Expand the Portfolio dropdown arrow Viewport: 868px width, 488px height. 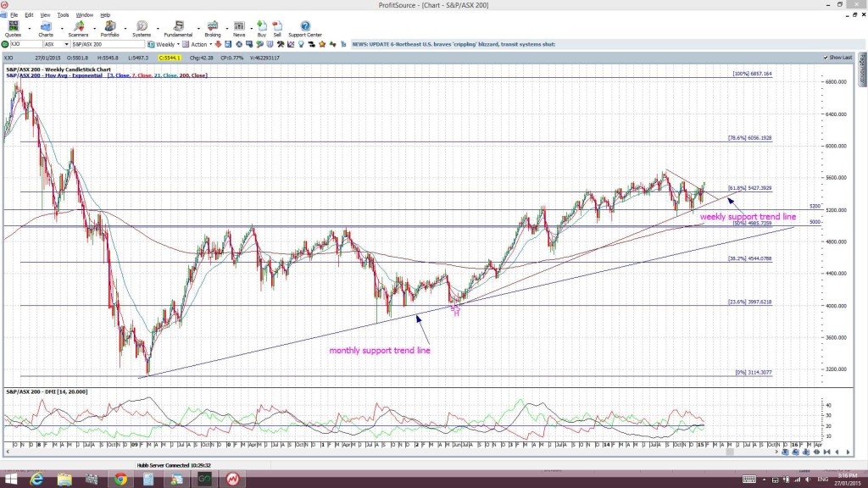coord(125,29)
